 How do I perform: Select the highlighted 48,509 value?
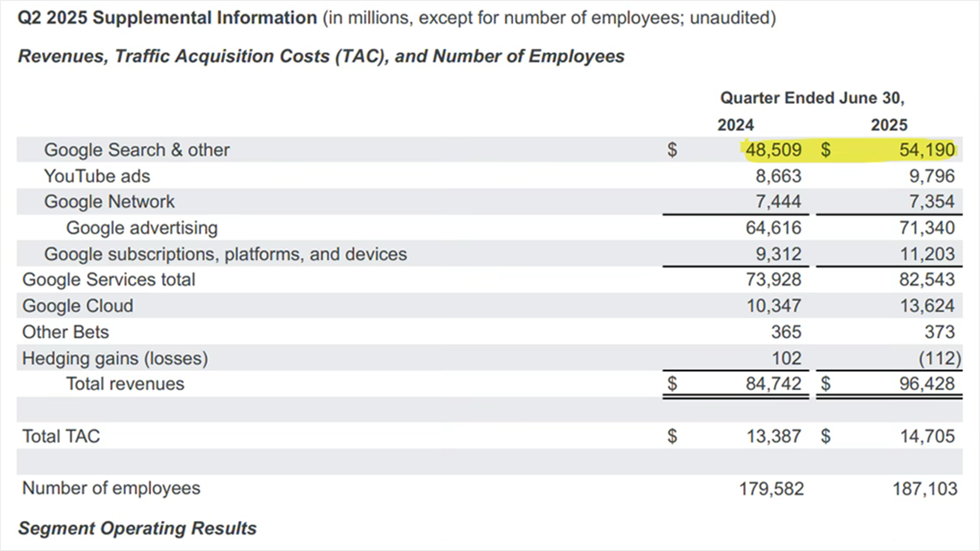[x=773, y=150]
